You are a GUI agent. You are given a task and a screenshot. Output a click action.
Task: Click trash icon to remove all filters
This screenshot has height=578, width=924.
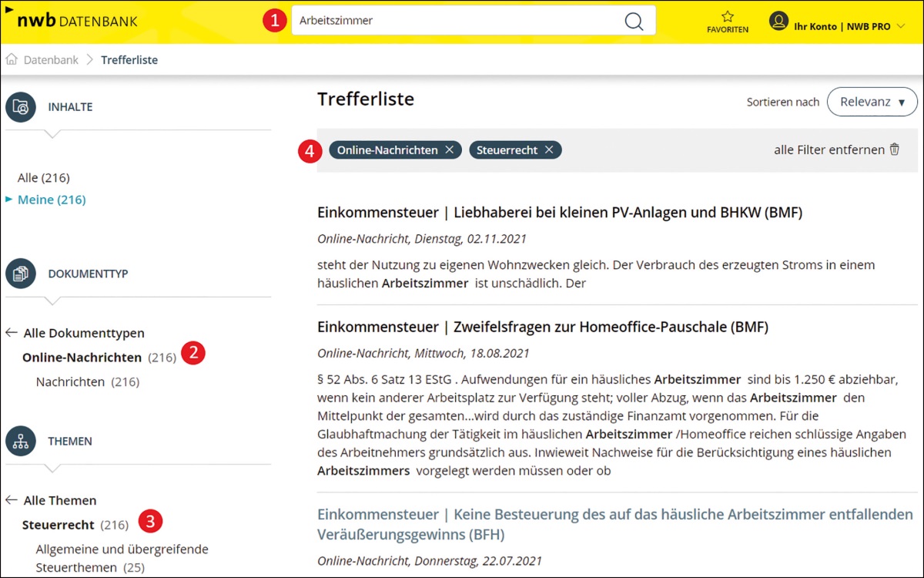pyautogui.click(x=894, y=150)
